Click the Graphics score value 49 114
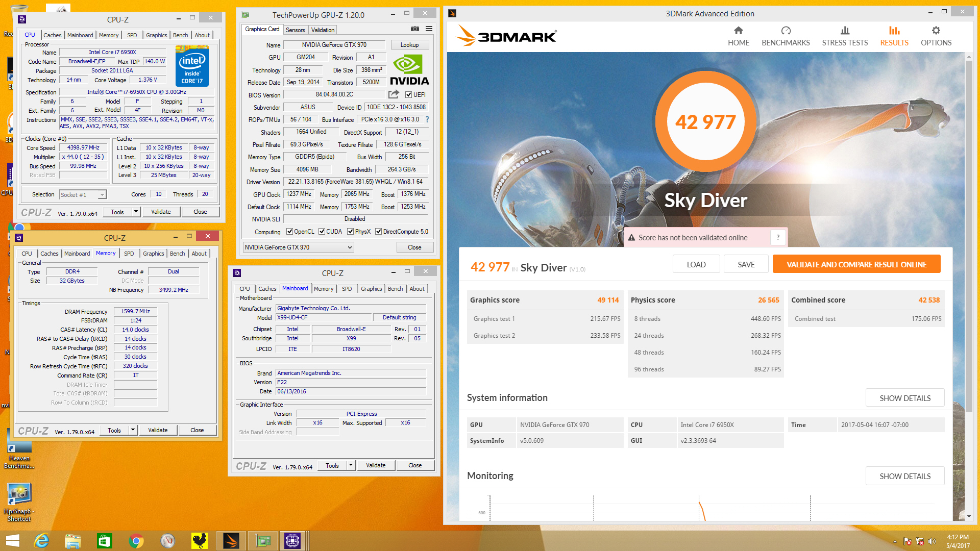 click(x=608, y=300)
